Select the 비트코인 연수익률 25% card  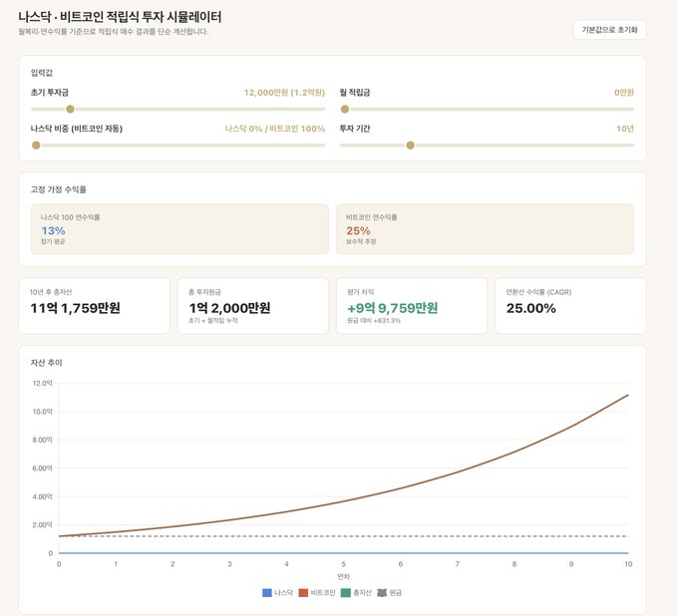coord(485,229)
